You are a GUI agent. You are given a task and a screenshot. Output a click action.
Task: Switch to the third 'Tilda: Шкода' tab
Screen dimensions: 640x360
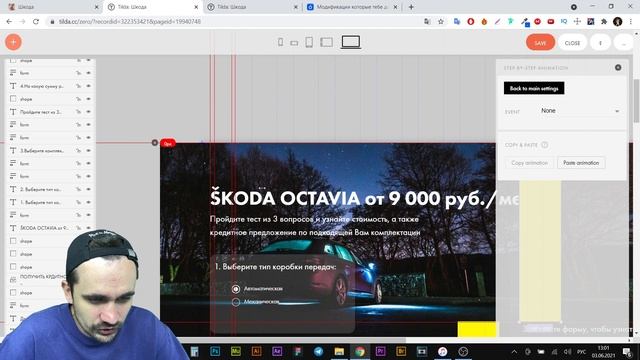(253, 7)
